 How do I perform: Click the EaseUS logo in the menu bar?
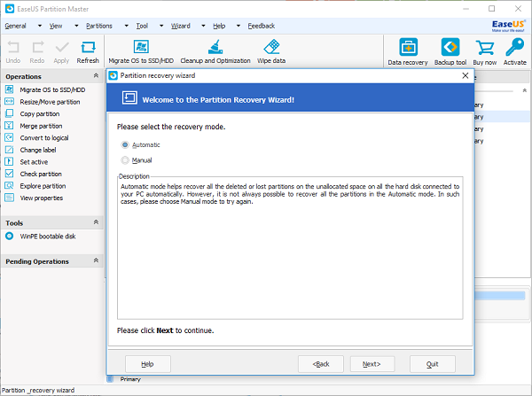coord(509,26)
